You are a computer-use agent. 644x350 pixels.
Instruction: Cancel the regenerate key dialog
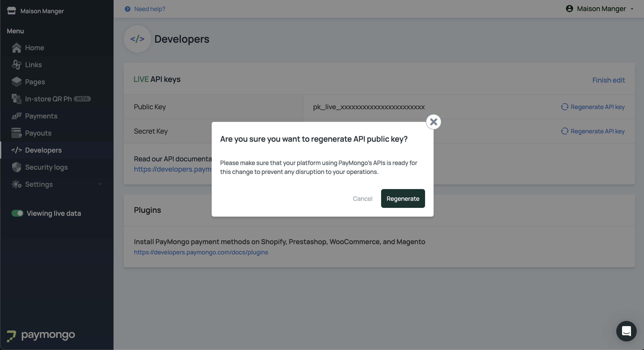(x=363, y=198)
